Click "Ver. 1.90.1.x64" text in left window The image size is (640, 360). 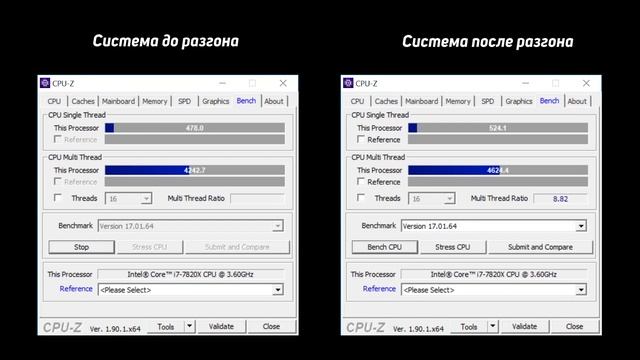coord(115,329)
